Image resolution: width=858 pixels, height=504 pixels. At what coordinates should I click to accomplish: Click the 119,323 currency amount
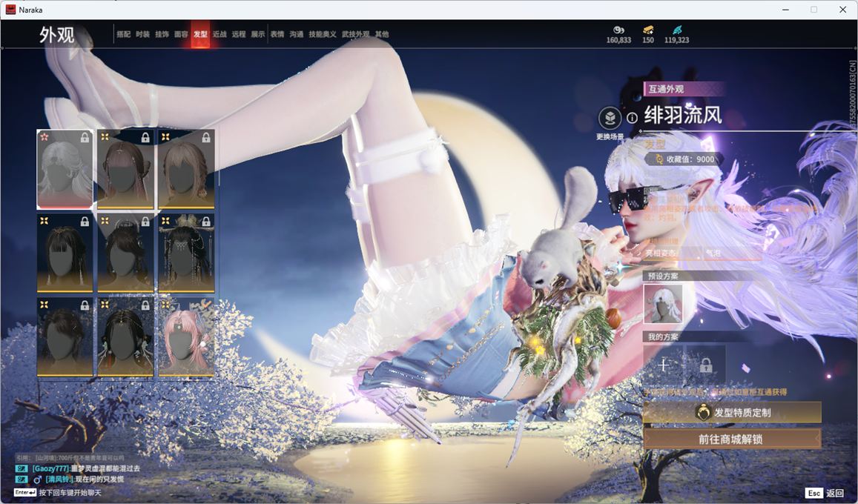pyautogui.click(x=677, y=40)
